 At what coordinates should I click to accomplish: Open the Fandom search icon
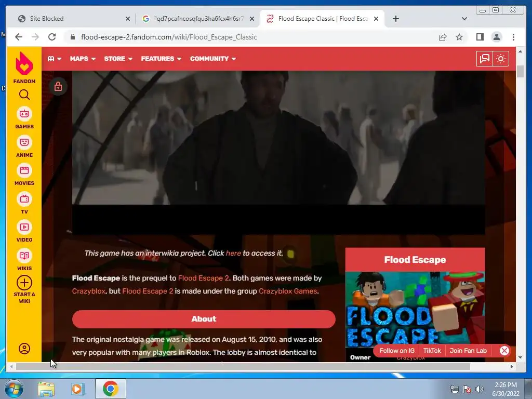click(x=24, y=95)
